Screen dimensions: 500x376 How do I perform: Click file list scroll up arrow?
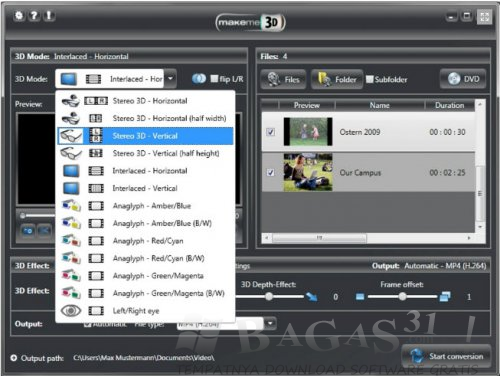click(480, 104)
